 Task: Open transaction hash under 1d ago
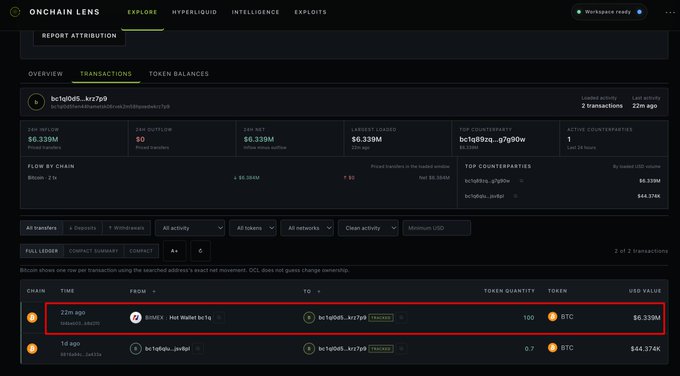[81, 354]
